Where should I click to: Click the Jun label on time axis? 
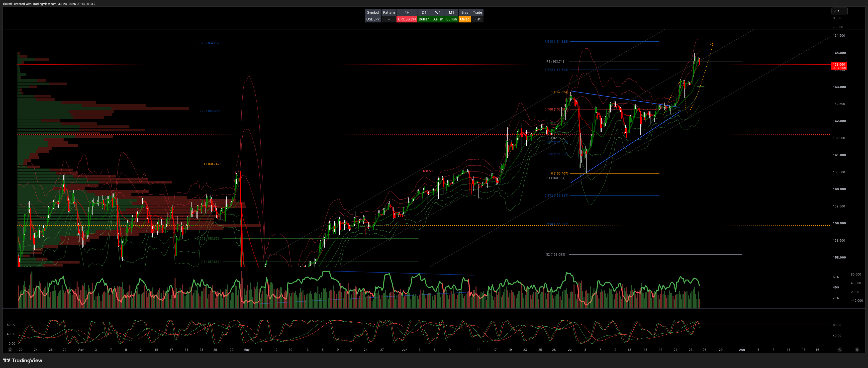point(404,350)
